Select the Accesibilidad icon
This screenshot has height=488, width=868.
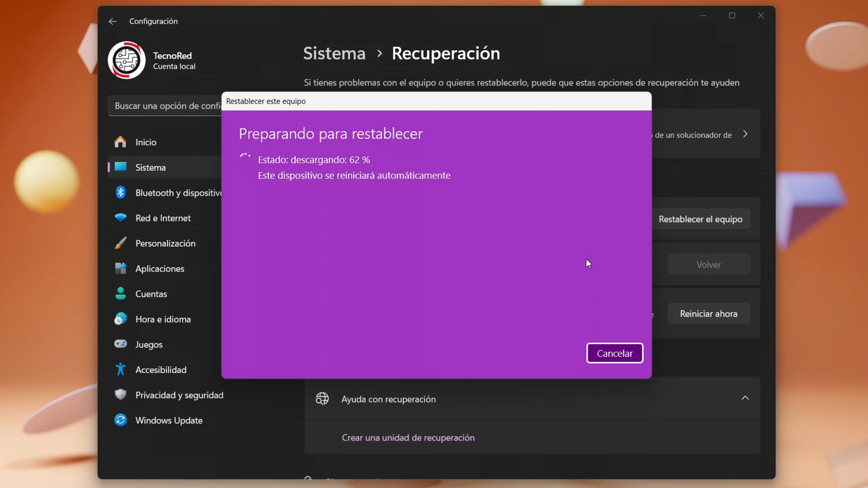coord(121,370)
